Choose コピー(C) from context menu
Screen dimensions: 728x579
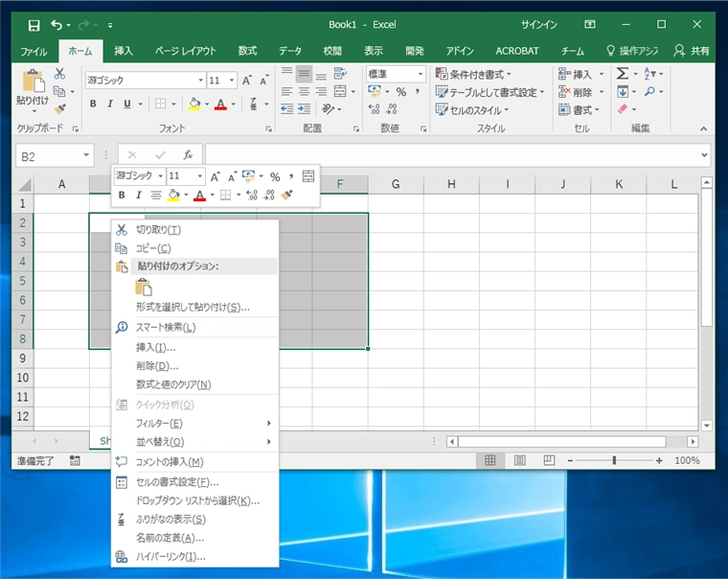point(195,248)
